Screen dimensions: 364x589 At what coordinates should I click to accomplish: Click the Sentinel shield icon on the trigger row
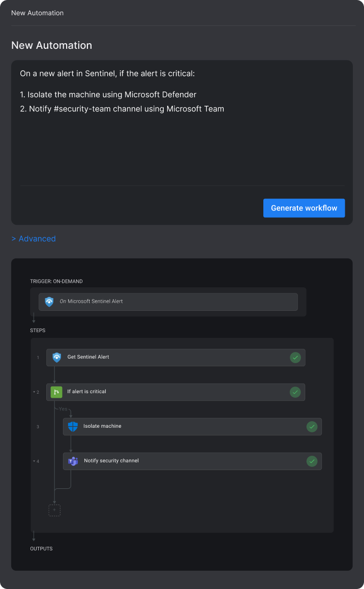(49, 302)
